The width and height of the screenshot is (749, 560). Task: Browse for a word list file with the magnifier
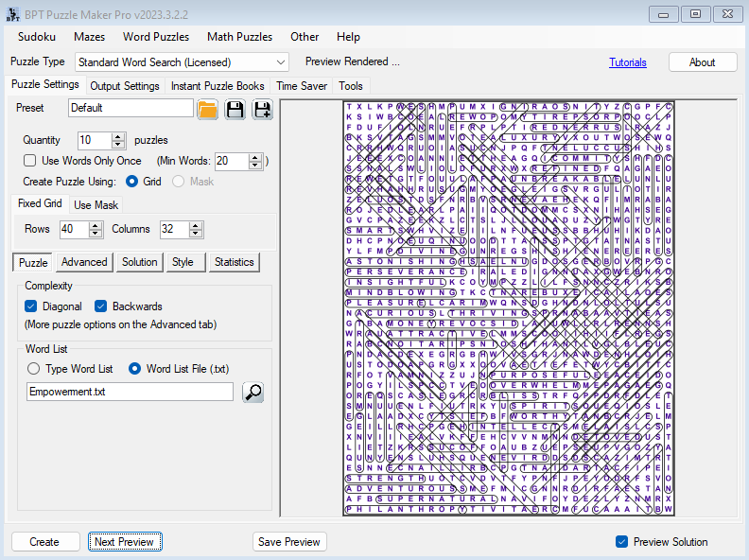point(253,392)
